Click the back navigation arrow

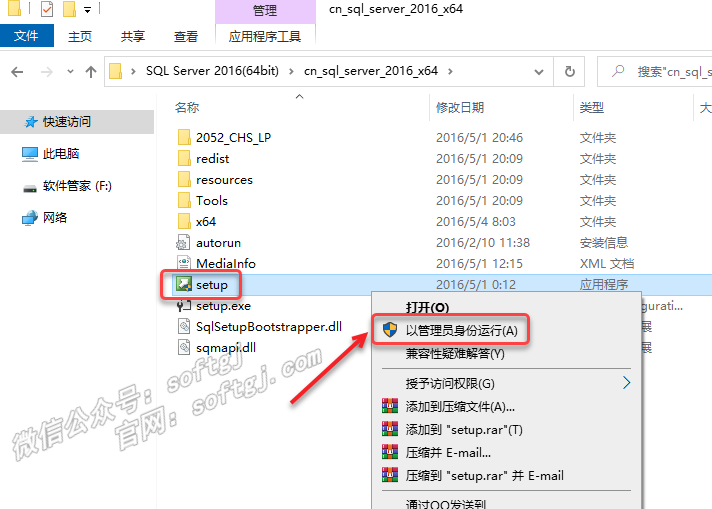pyautogui.click(x=18, y=72)
